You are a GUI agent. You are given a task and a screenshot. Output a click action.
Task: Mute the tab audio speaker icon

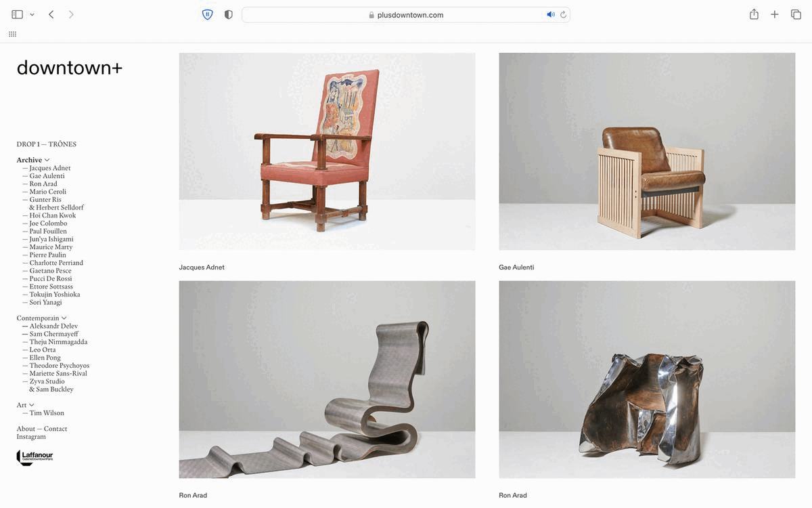(551, 14)
